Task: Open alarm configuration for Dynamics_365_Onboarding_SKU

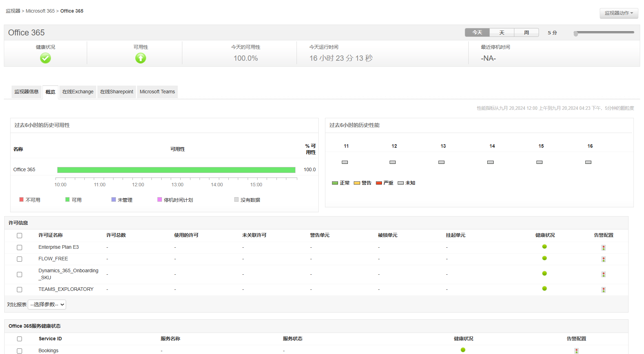Action: pyautogui.click(x=604, y=274)
